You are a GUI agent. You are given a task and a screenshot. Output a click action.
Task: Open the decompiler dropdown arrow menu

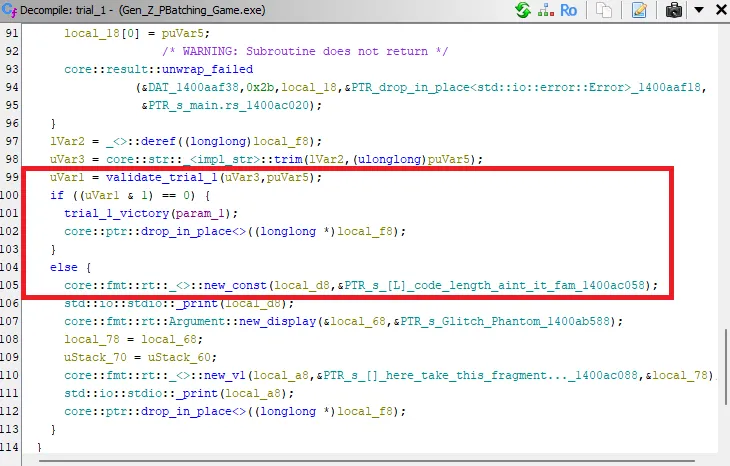(697, 10)
